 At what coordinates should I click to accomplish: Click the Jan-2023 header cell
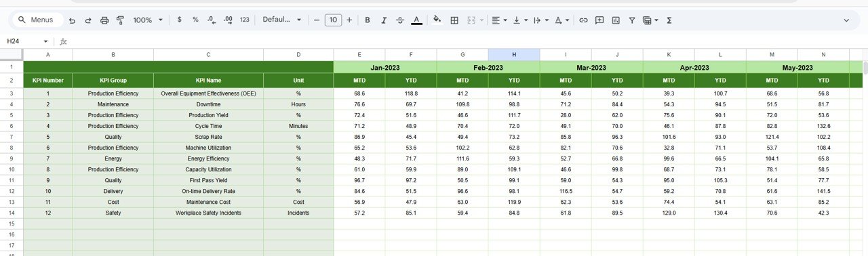tap(385, 67)
